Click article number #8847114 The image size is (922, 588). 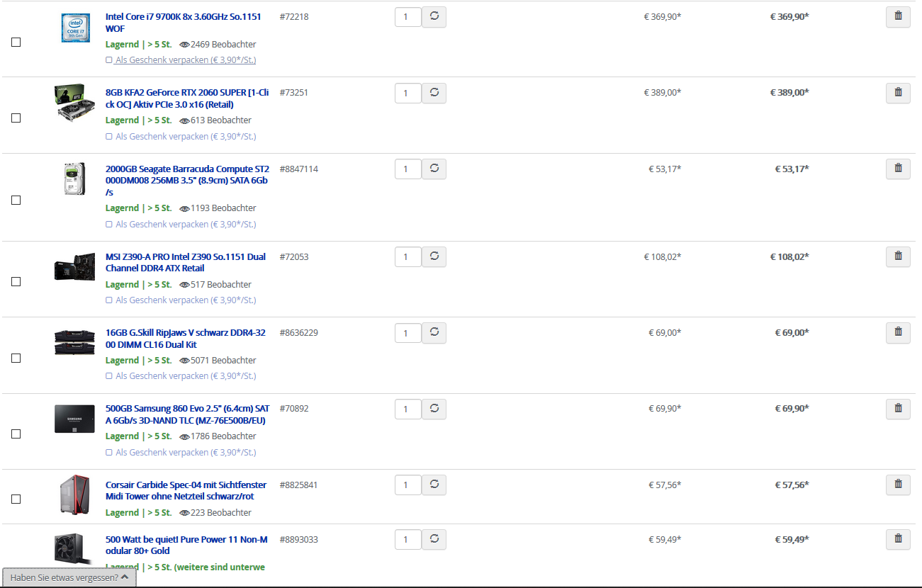click(x=299, y=169)
